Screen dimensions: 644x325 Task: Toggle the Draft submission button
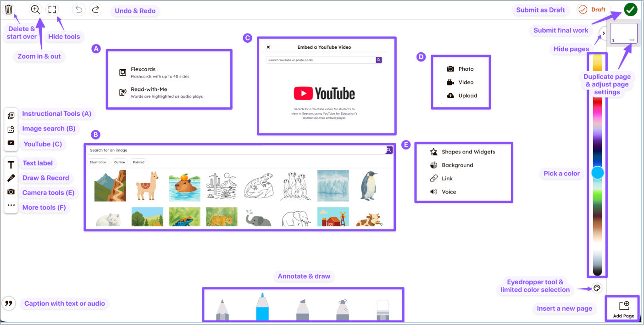(593, 10)
